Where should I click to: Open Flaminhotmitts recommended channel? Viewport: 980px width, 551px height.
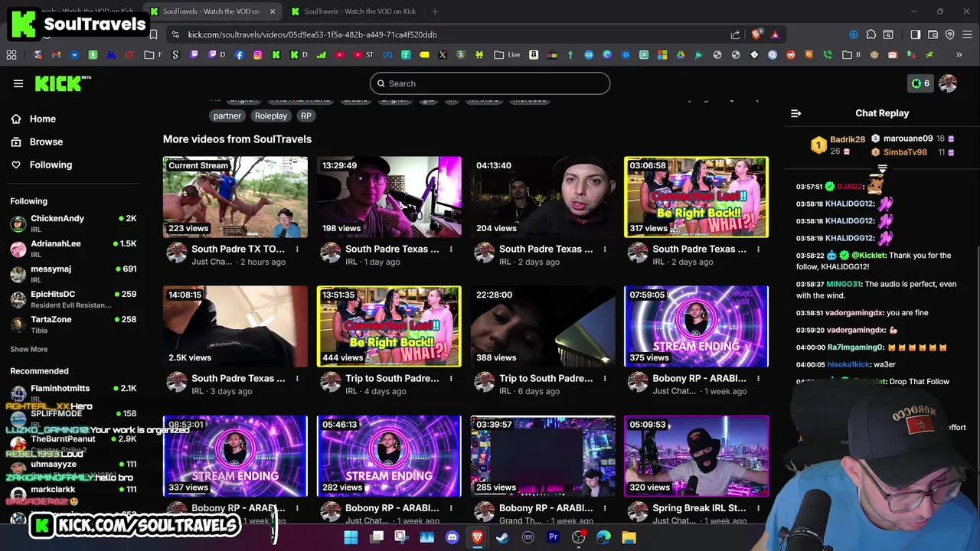coord(73,393)
